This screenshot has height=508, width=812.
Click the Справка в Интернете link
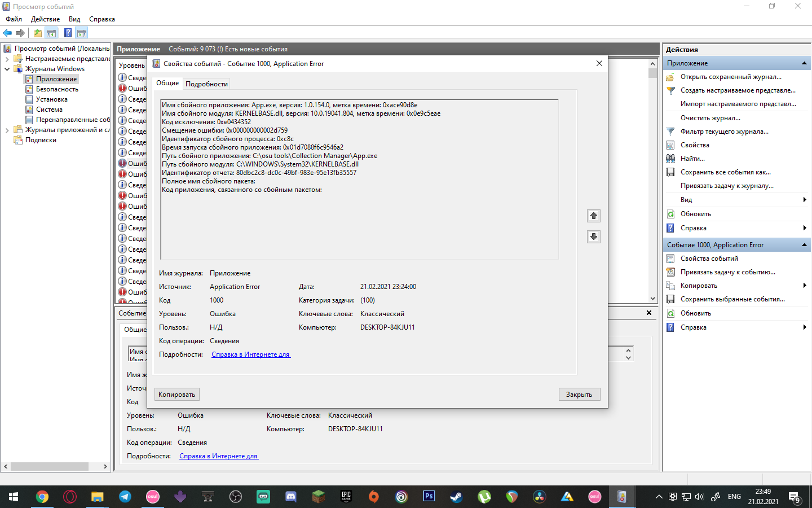[250, 354]
